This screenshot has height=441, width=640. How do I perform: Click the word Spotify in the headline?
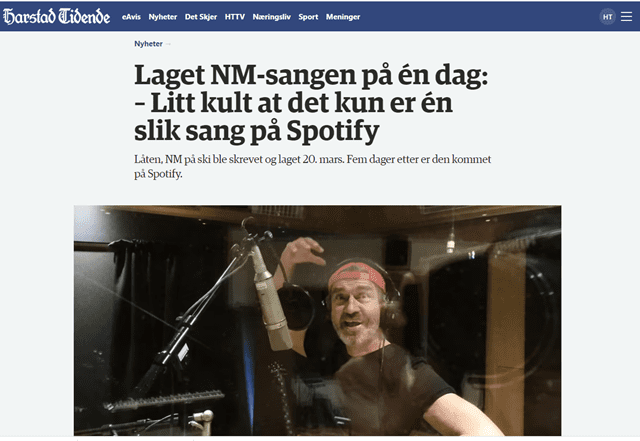tap(333, 131)
